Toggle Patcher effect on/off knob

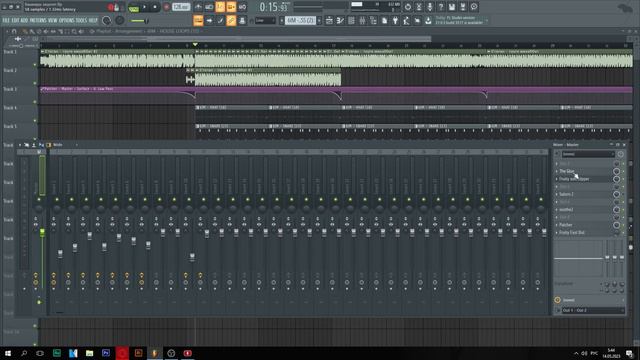coord(616,225)
